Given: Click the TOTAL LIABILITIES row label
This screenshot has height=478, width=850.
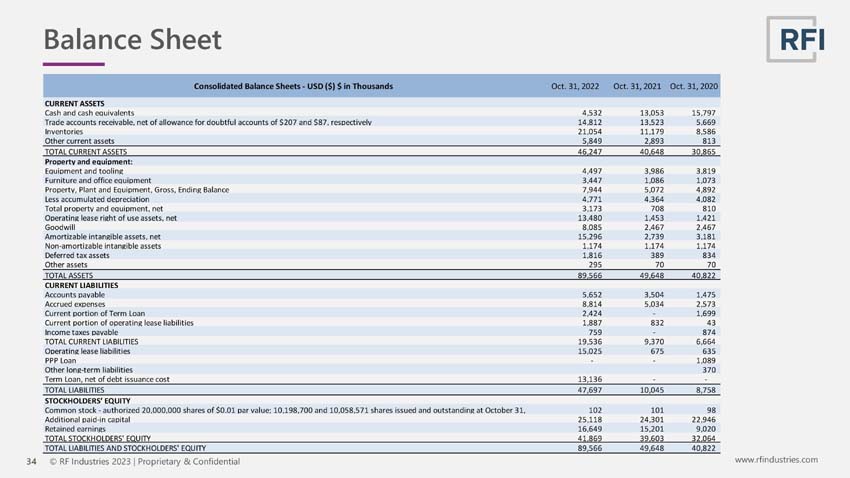Looking at the screenshot, I should (74, 390).
